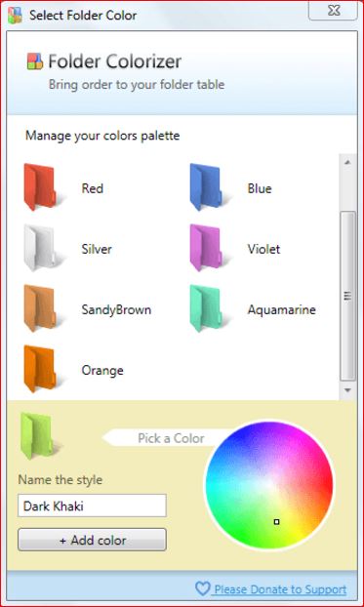Click the 'Violet' color label
This screenshot has height=607, width=364.
click(x=263, y=249)
